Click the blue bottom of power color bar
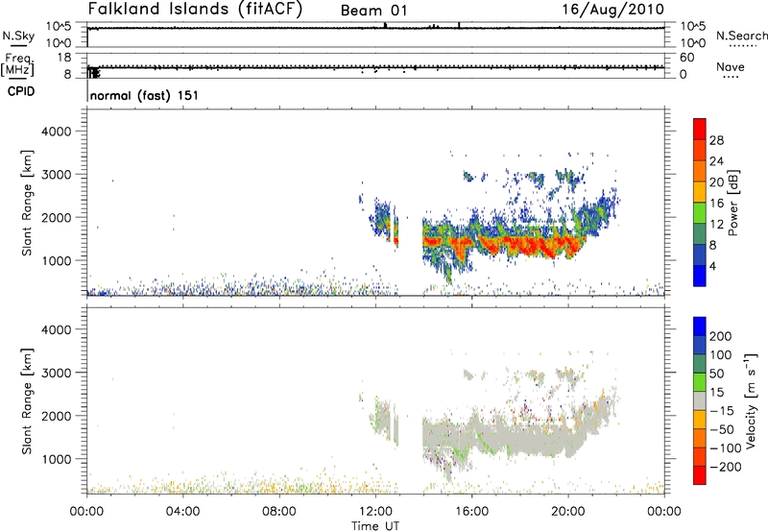Viewport: 768px width, 532px height. click(x=700, y=276)
